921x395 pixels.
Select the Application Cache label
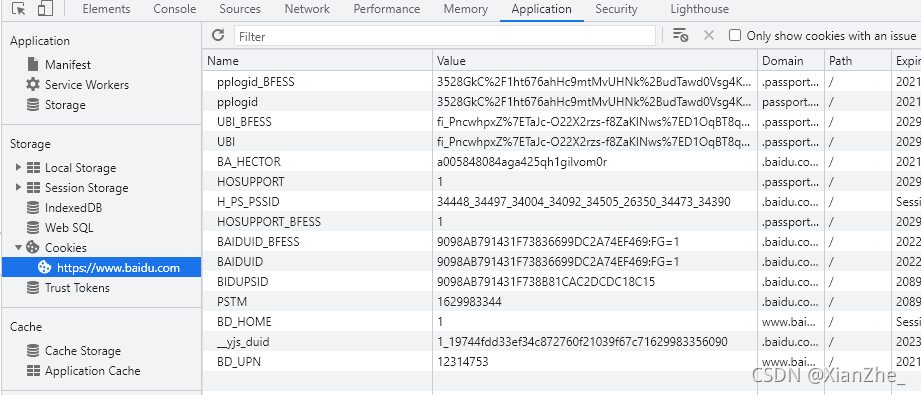click(93, 371)
